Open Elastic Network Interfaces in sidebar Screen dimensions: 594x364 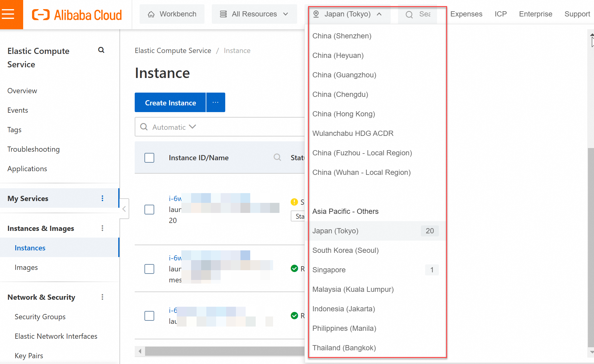click(56, 336)
